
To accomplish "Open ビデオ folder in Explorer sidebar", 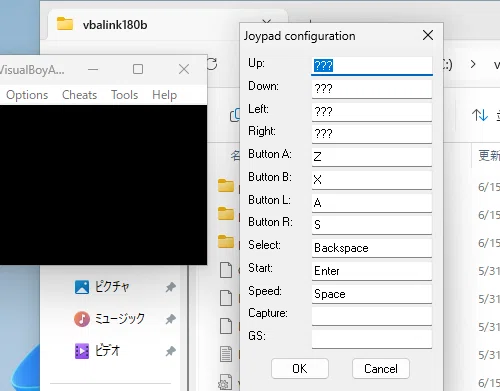I will click(107, 351).
